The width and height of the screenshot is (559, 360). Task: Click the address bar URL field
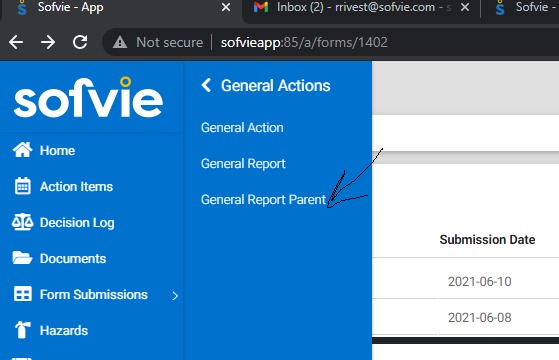tap(304, 42)
